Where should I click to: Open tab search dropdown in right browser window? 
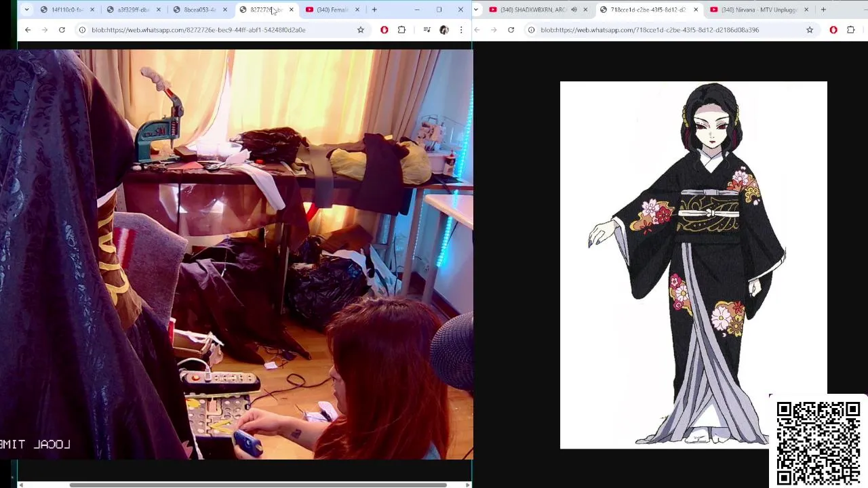click(476, 9)
